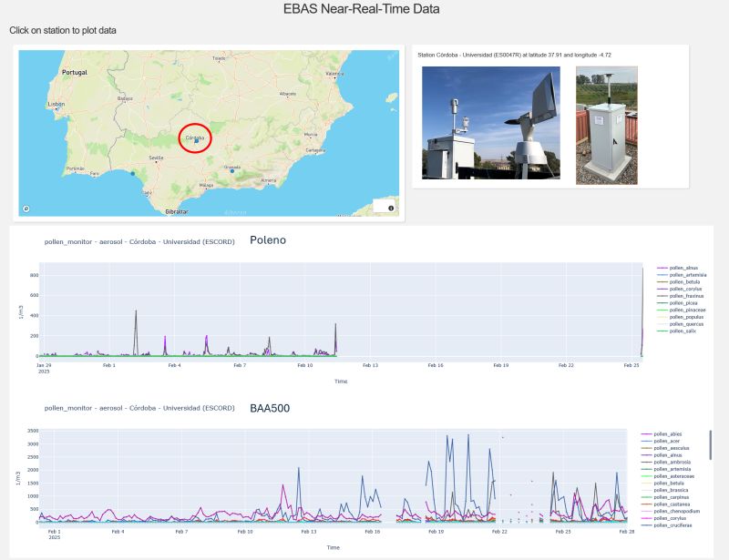
Task: Toggle the pollen_brassica trace
Action: point(665,490)
